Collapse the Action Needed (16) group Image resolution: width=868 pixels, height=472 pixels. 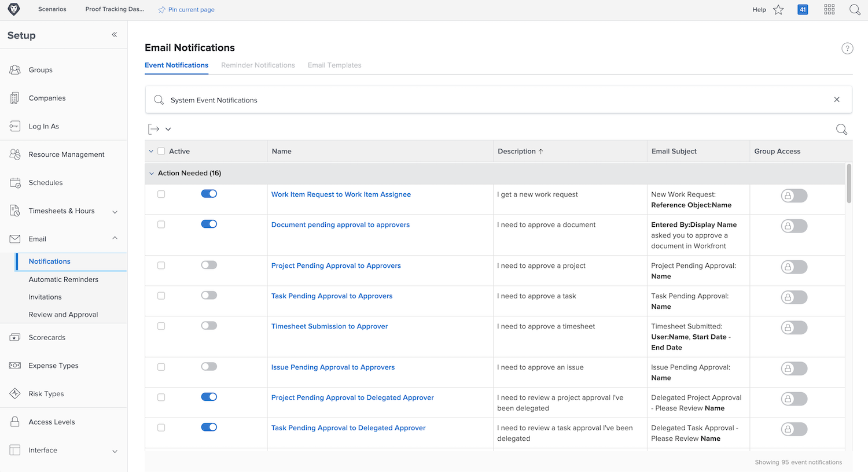(x=152, y=174)
